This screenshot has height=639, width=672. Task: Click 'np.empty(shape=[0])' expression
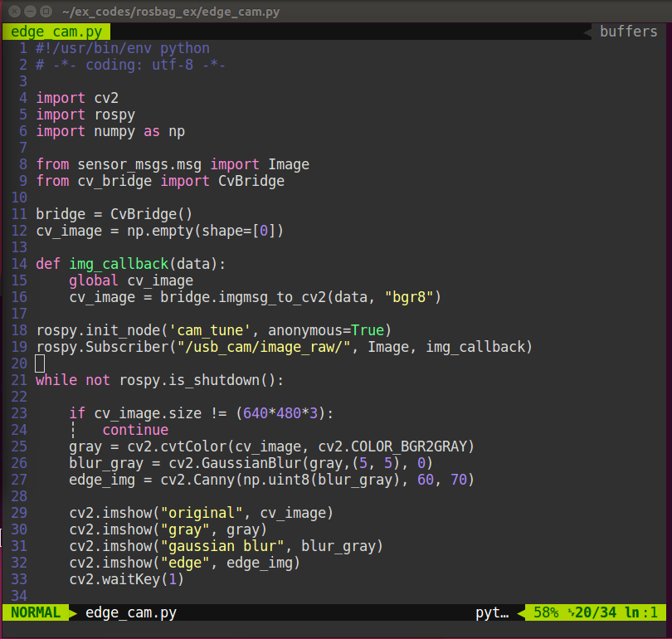point(205,231)
